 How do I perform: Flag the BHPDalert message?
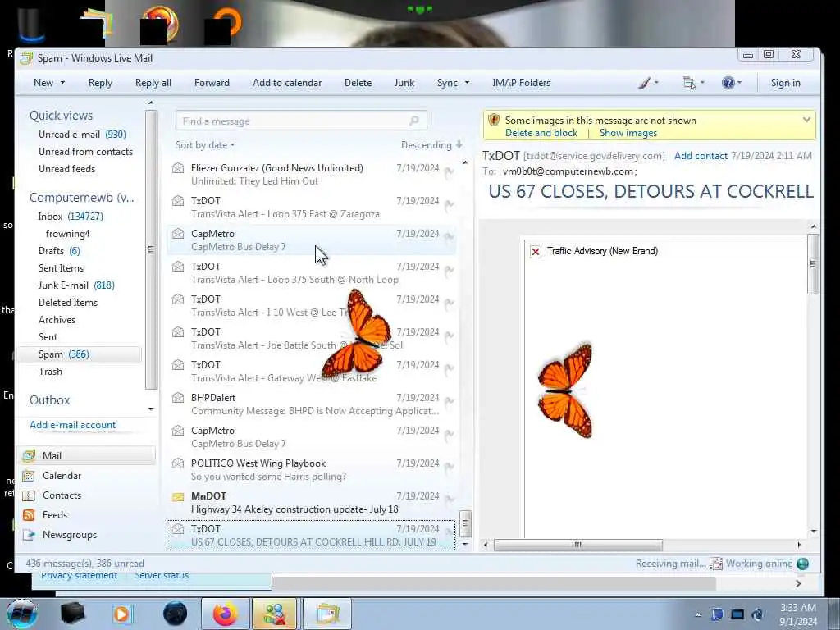[x=449, y=402]
